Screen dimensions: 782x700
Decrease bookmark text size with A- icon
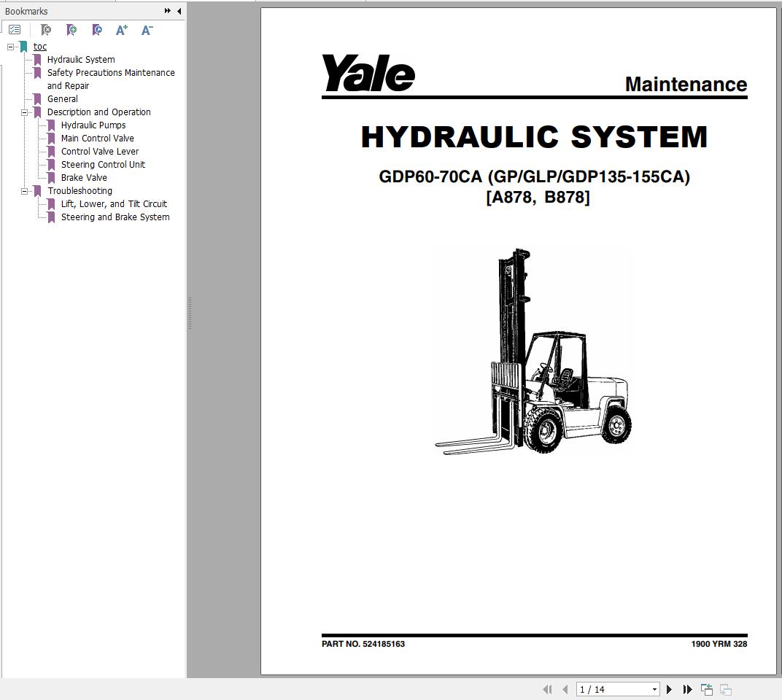[x=147, y=29]
